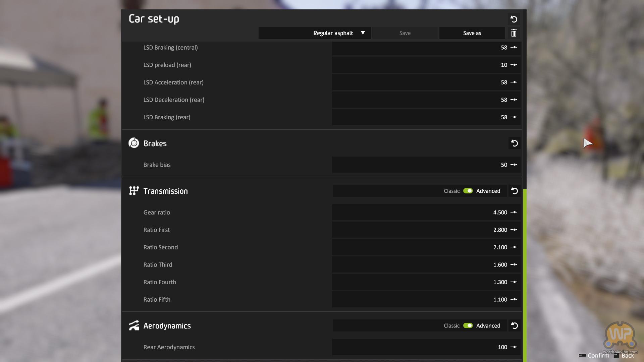Click the Aerodynamics spoiler icon
The width and height of the screenshot is (644, 362).
click(x=134, y=325)
